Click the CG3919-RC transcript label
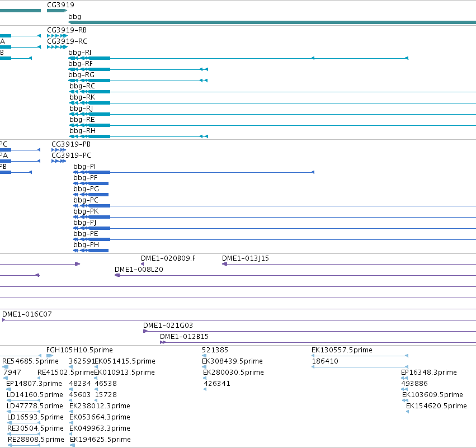 point(67,41)
